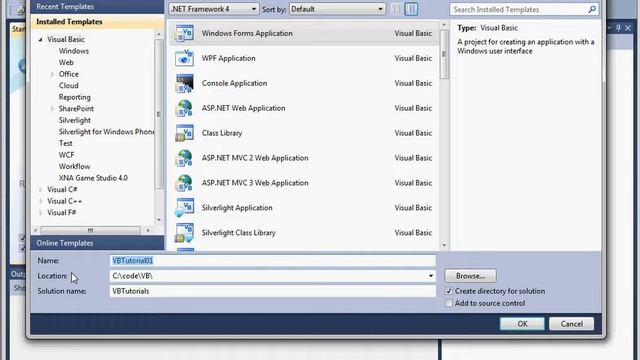Select the ASP.NET MVC 2 Web Application icon
Screen dimensions: 640x360
tap(184, 158)
